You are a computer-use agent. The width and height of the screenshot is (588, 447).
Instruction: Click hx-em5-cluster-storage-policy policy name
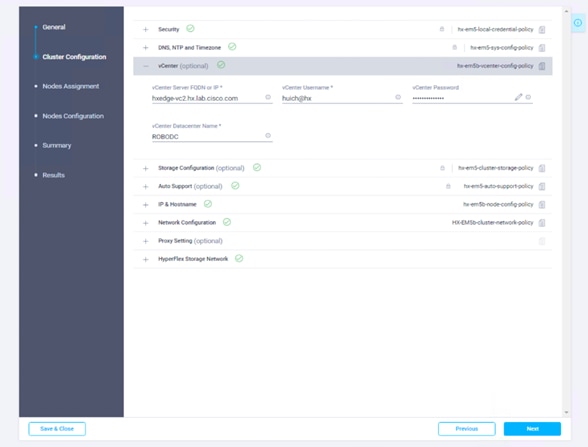click(x=496, y=168)
